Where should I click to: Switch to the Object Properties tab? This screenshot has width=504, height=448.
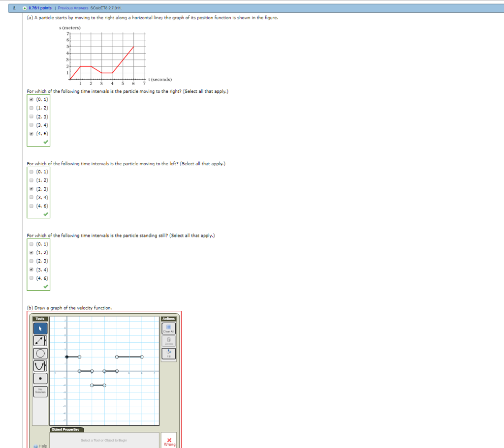[67, 429]
